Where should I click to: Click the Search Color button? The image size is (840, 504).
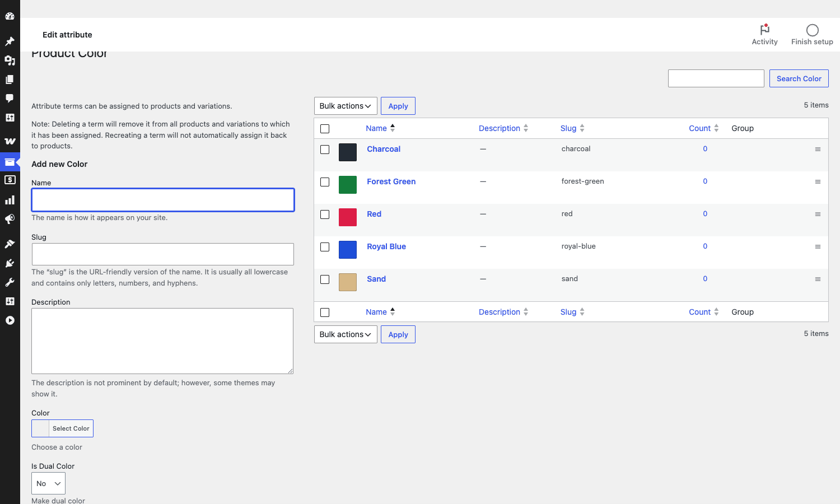pos(799,78)
